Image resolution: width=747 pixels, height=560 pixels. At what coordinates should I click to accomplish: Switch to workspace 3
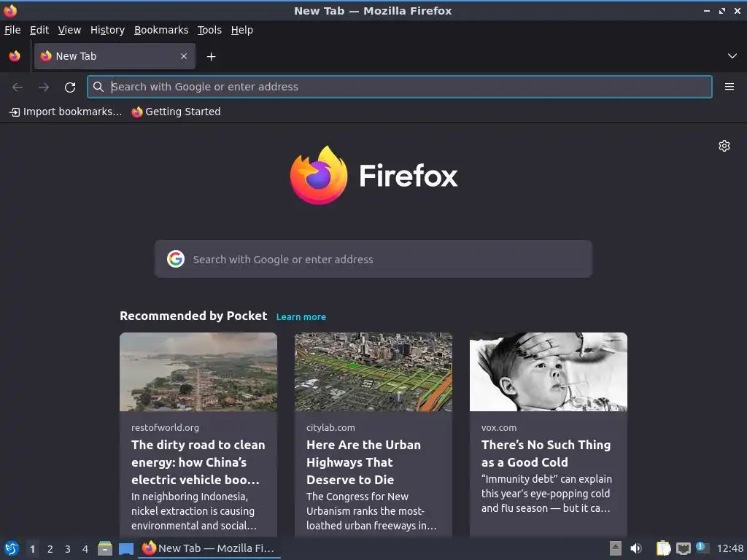68,549
